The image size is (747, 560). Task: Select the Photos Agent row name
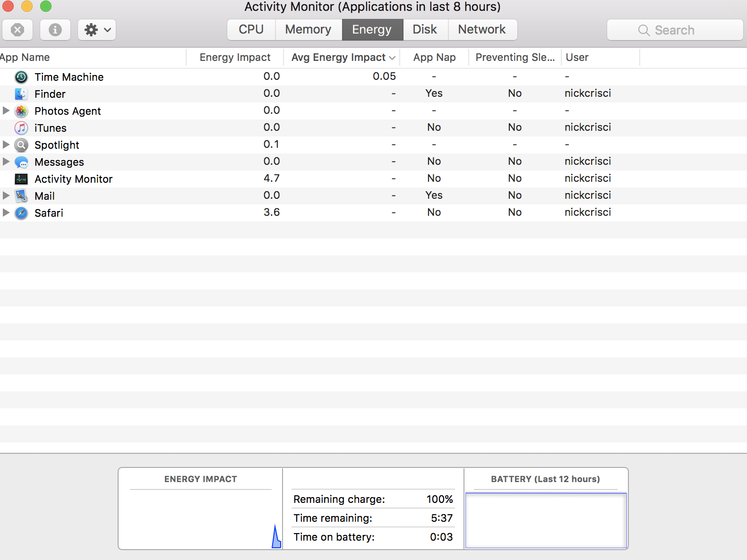point(68,111)
